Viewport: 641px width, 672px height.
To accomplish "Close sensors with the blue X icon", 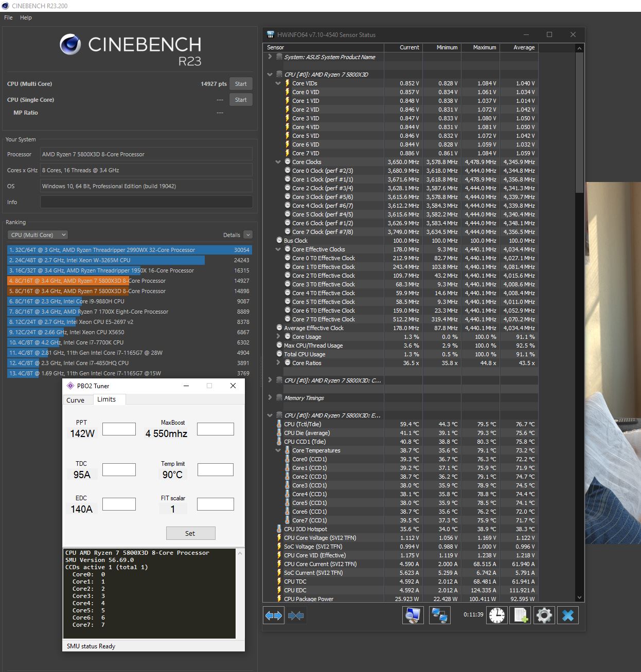I will (x=568, y=615).
